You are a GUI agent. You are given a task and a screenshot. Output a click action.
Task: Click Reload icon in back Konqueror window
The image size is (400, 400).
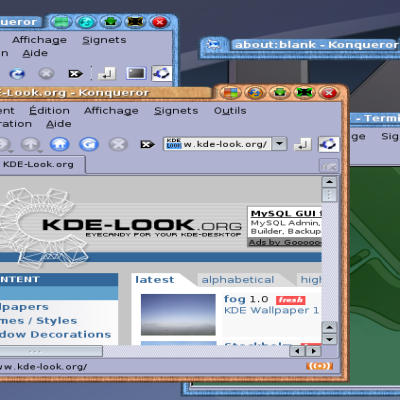click(17, 74)
